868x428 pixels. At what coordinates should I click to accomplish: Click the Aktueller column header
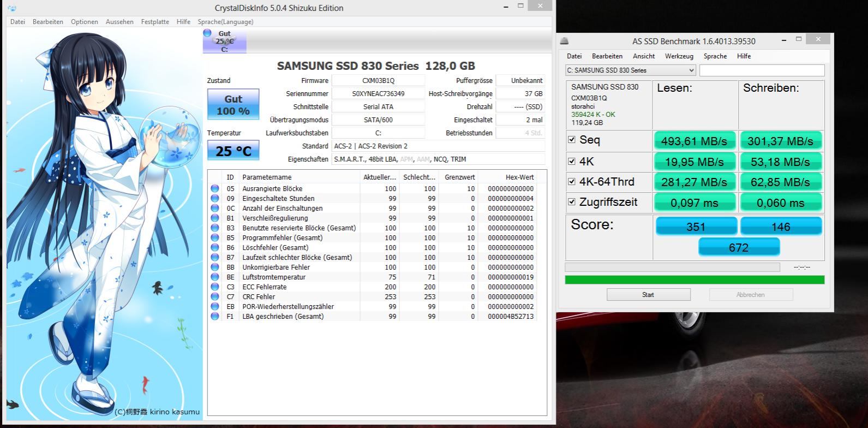[380, 177]
